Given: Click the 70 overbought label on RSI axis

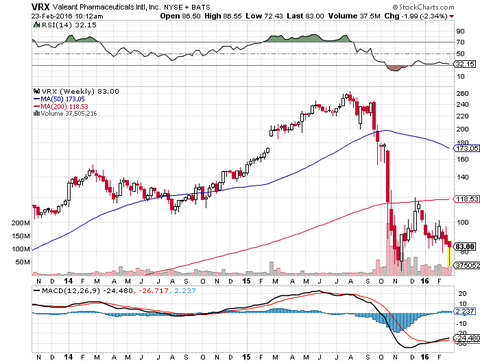Looking at the screenshot, I should tap(461, 42).
